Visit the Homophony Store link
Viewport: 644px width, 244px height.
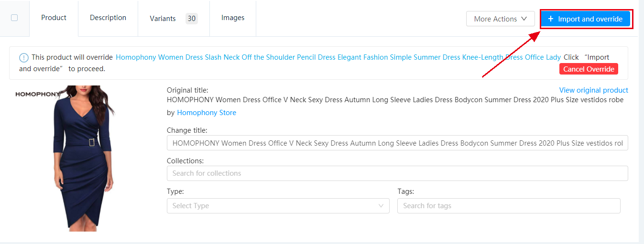(207, 113)
